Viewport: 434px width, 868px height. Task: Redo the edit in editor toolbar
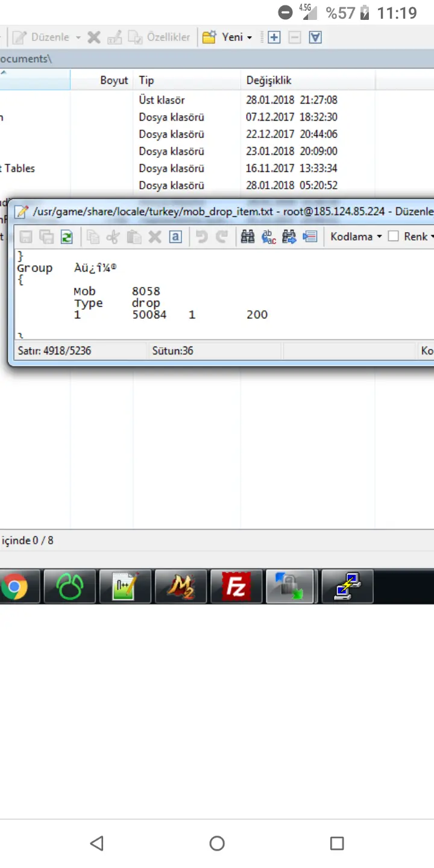click(222, 237)
